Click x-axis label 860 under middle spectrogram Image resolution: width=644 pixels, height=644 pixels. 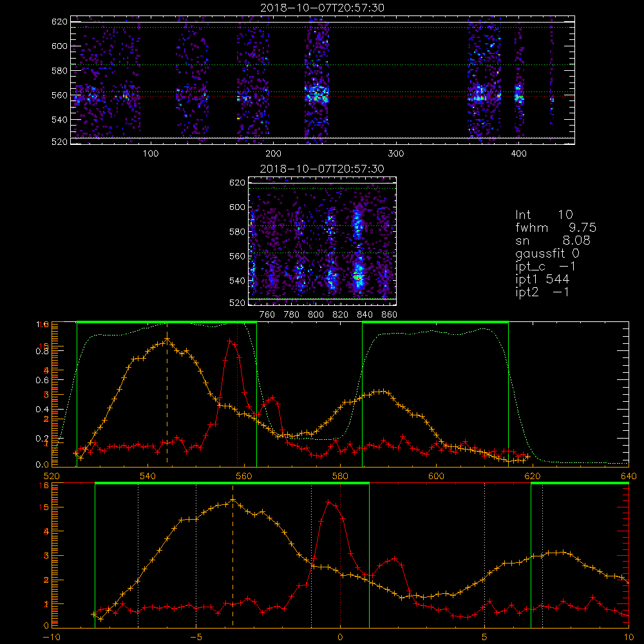point(390,315)
